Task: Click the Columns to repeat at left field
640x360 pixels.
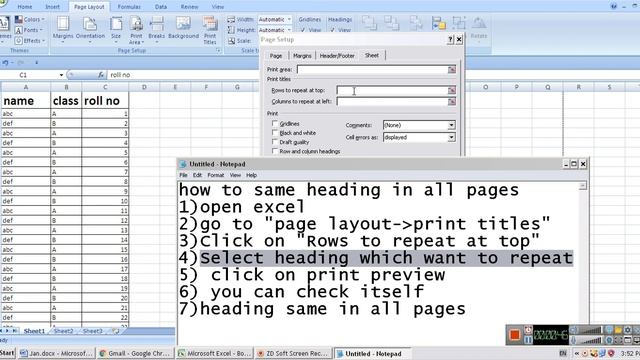Action: click(x=392, y=101)
